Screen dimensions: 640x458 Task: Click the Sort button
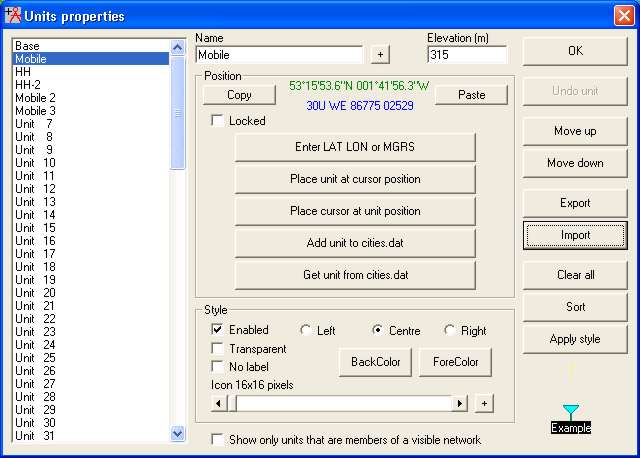tap(575, 307)
